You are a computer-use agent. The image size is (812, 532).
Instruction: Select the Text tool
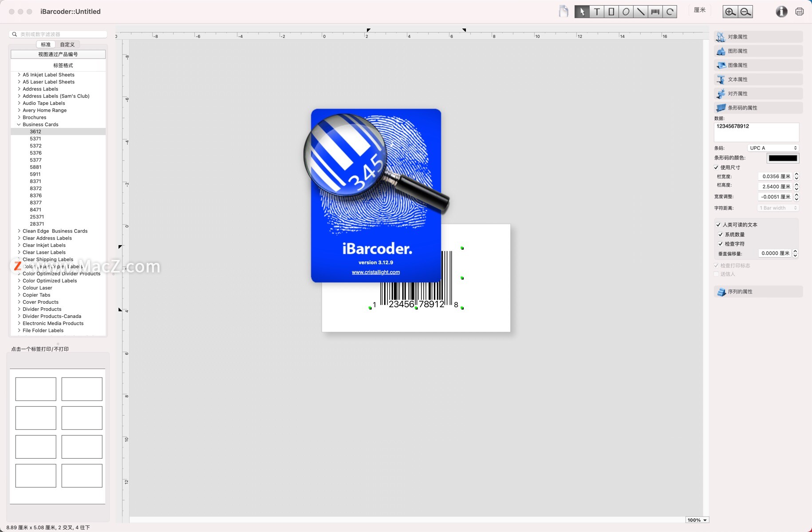(597, 12)
